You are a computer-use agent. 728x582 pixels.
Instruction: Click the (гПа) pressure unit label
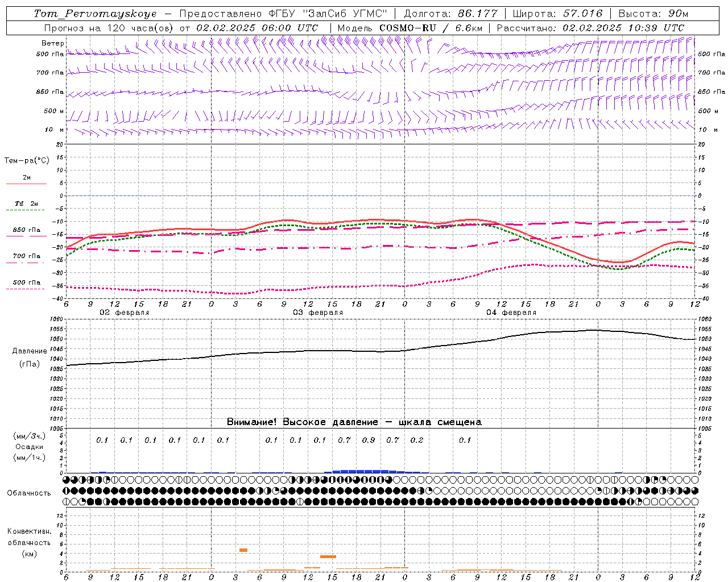pyautogui.click(x=30, y=364)
